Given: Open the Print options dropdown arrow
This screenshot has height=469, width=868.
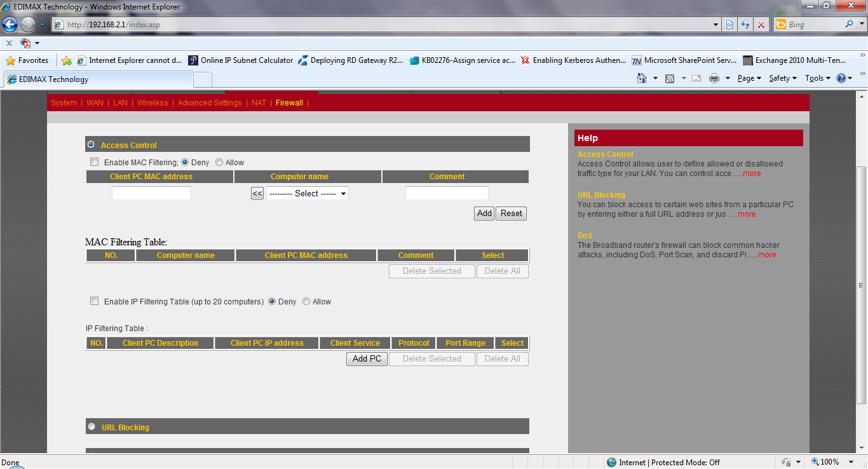Looking at the screenshot, I should (x=728, y=78).
